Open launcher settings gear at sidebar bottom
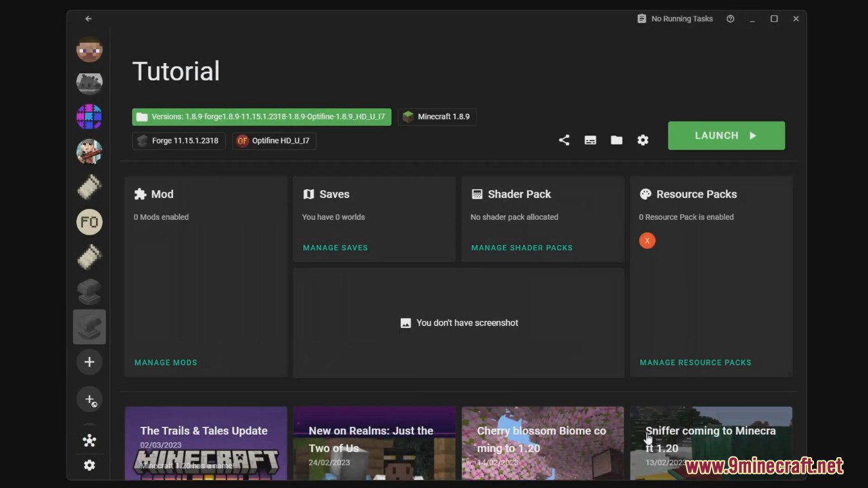The height and width of the screenshot is (488, 868). coord(89,465)
